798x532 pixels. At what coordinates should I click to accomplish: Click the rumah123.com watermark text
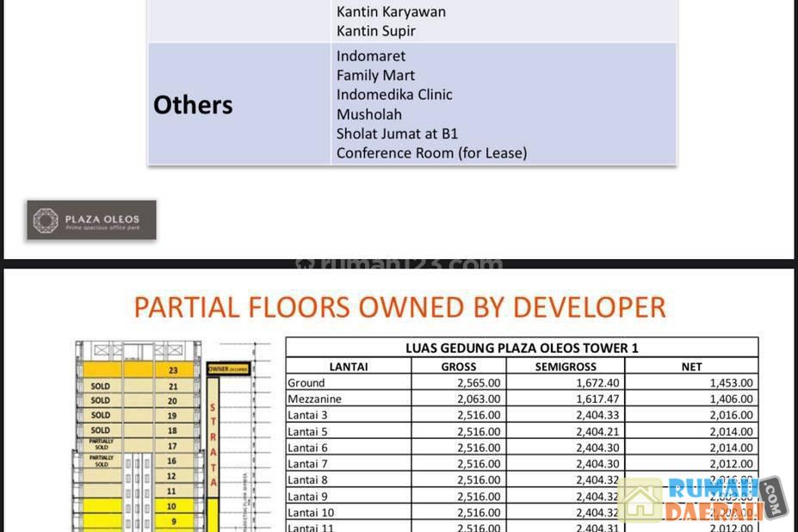[399, 263]
